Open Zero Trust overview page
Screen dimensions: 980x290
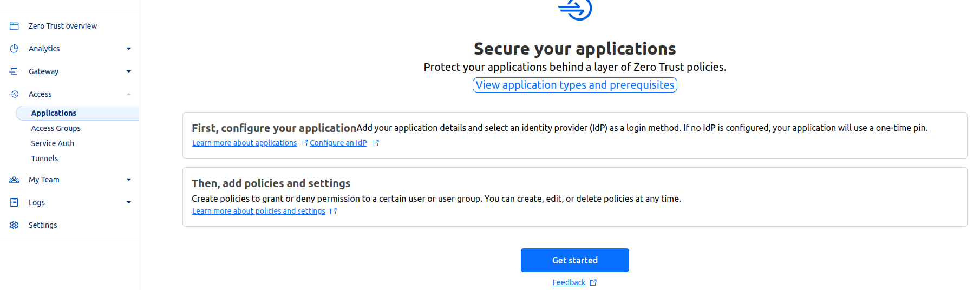pos(63,26)
